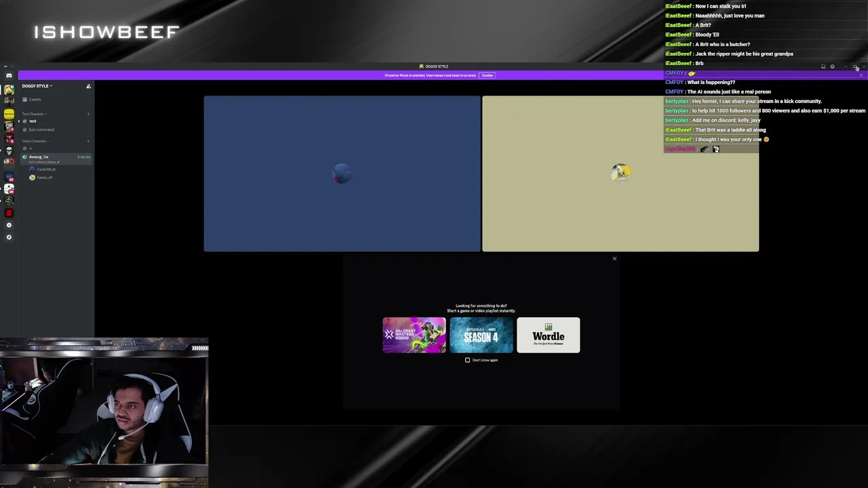Dismiss the Streamer Mode notice bar
The height and width of the screenshot is (488, 868).
pyautogui.click(x=861, y=75)
